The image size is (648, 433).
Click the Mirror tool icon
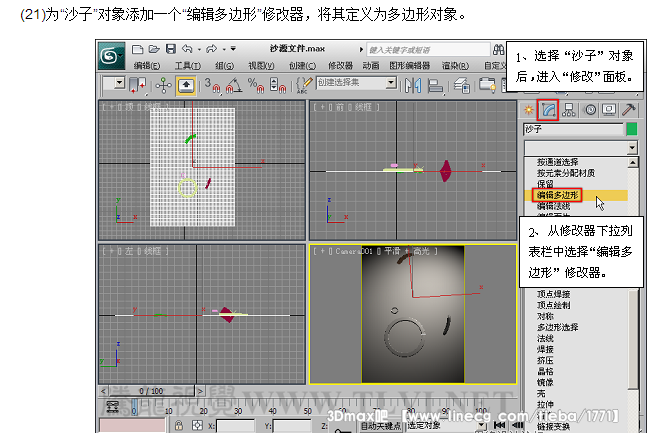click(413, 86)
